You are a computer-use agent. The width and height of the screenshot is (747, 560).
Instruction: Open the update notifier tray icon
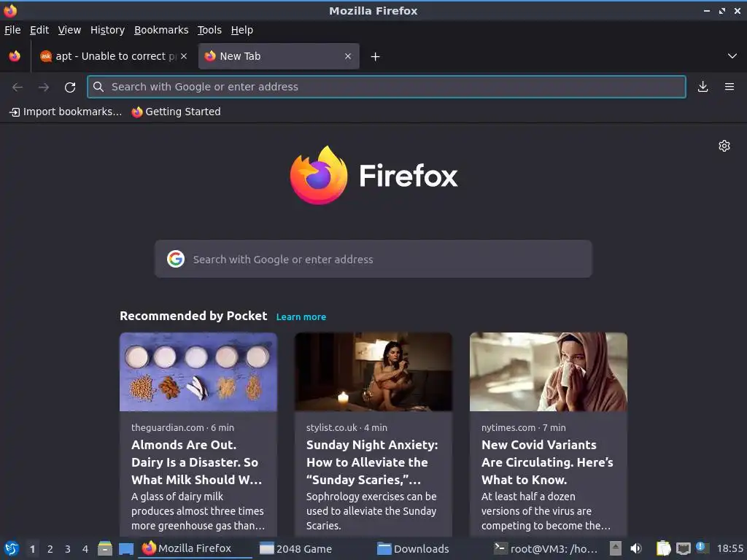tap(702, 548)
